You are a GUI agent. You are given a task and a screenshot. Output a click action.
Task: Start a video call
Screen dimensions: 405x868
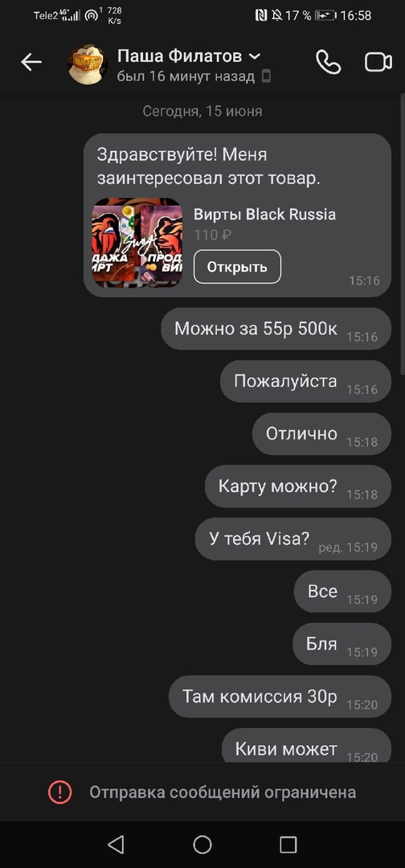point(378,62)
